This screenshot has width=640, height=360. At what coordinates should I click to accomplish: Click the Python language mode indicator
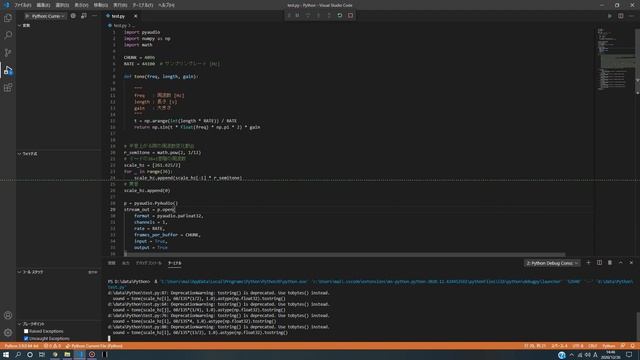[609, 346]
